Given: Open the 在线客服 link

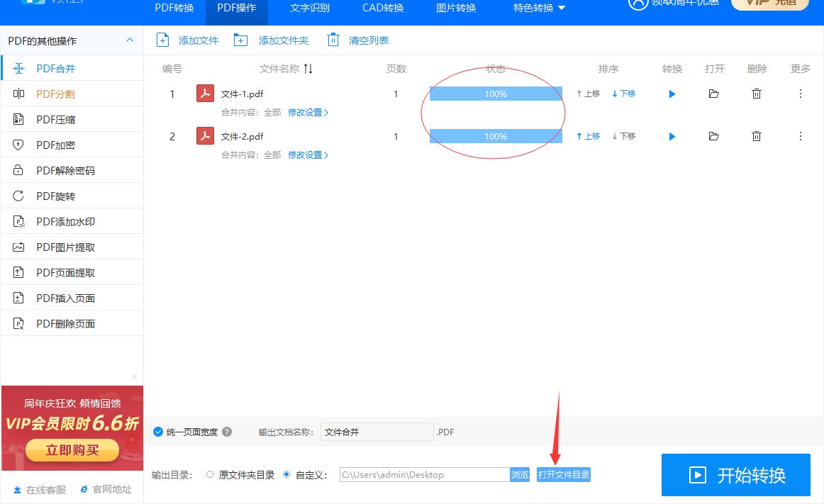Looking at the screenshot, I should point(40,490).
